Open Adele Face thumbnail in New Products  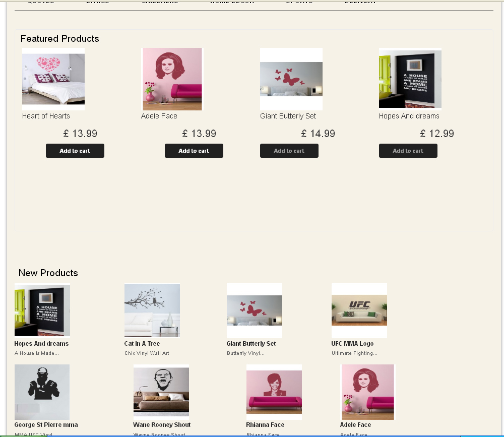(368, 392)
